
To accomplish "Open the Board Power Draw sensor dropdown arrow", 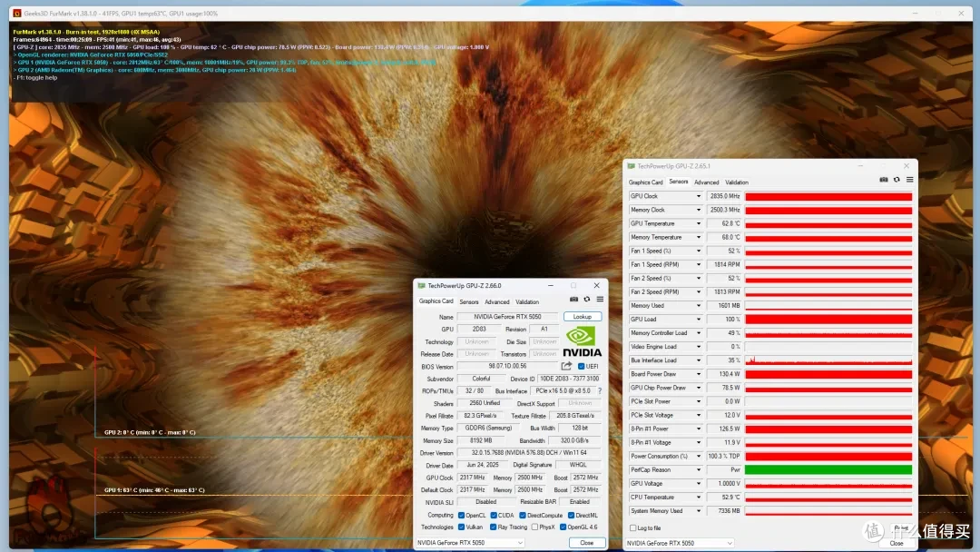I will click(x=699, y=374).
